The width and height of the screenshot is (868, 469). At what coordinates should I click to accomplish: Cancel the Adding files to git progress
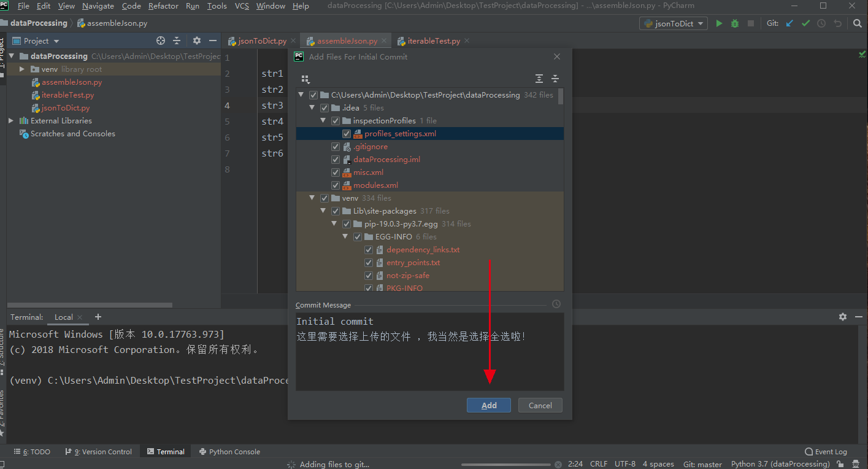point(558,465)
